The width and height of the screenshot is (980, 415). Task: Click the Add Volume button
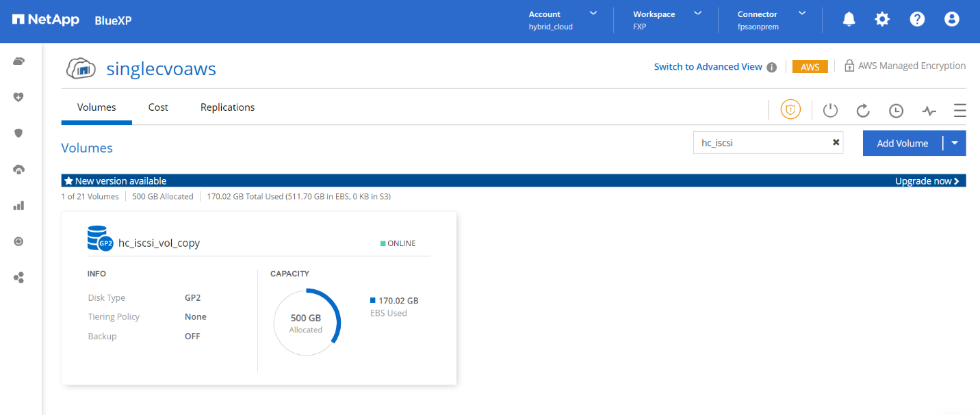click(903, 143)
